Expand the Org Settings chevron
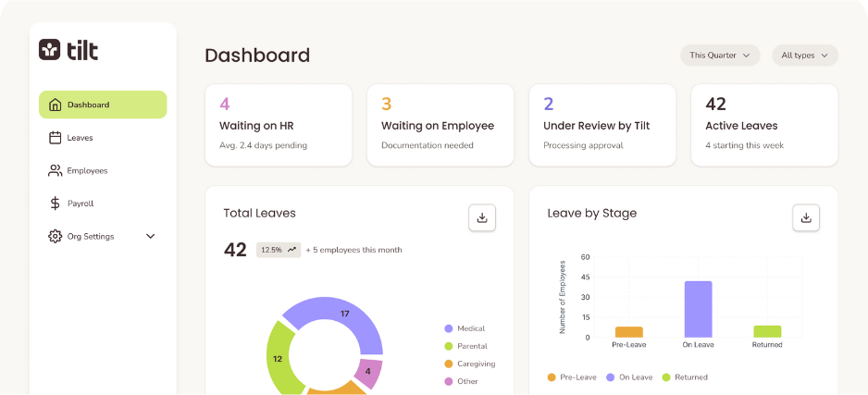 tap(151, 236)
